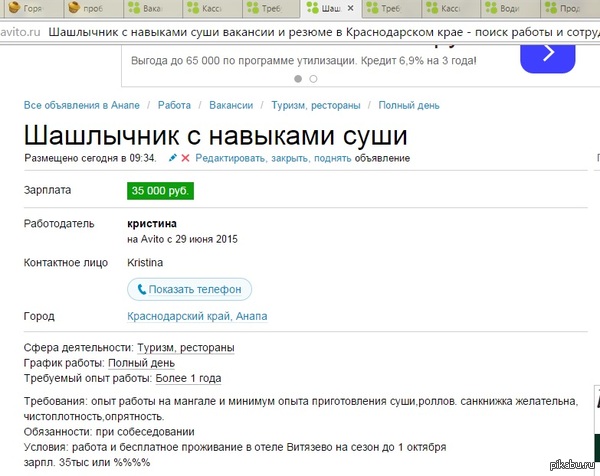The height and width of the screenshot is (476, 600).
Task: Click 'Туризм, рестораны' under Сфера деятельности
Action: coord(186,348)
